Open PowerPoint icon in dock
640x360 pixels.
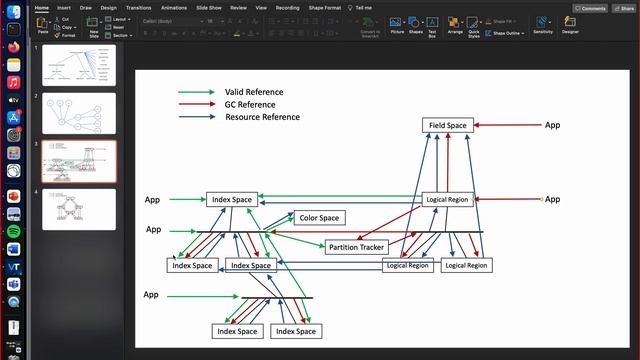point(13,196)
